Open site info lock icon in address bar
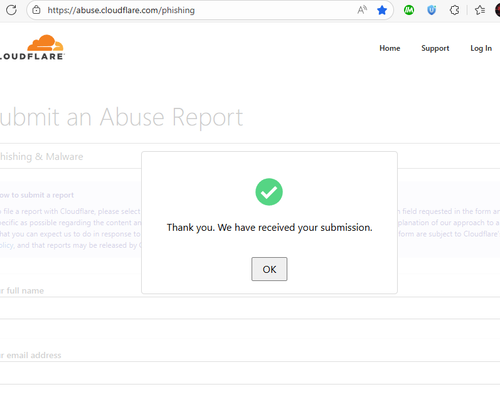The width and height of the screenshot is (500, 397). point(36,10)
